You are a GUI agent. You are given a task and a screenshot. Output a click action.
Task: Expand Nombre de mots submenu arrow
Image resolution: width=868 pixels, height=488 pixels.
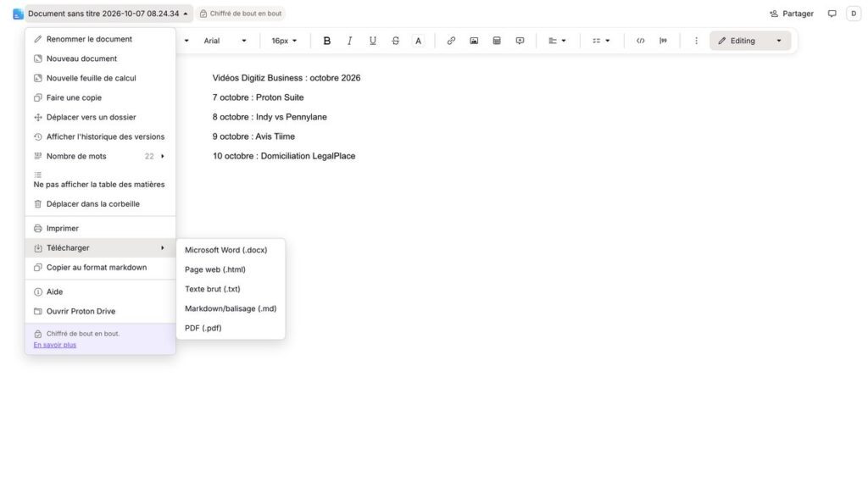[162, 157]
